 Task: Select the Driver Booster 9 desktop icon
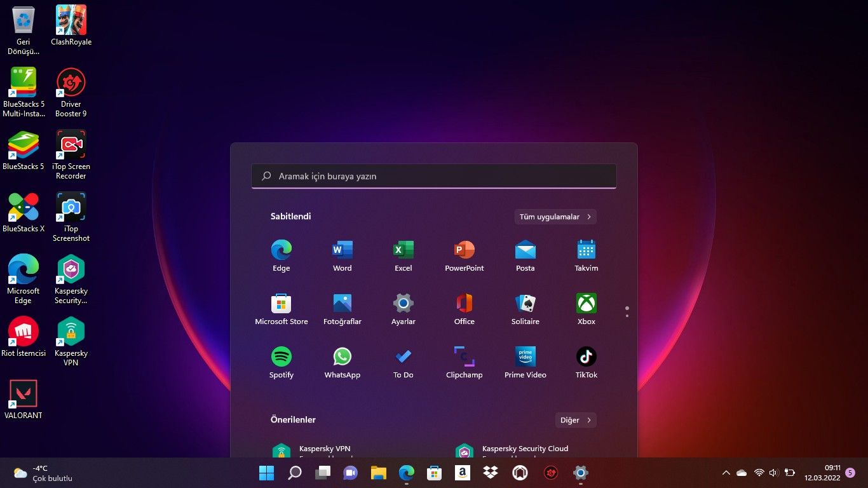pos(71,93)
